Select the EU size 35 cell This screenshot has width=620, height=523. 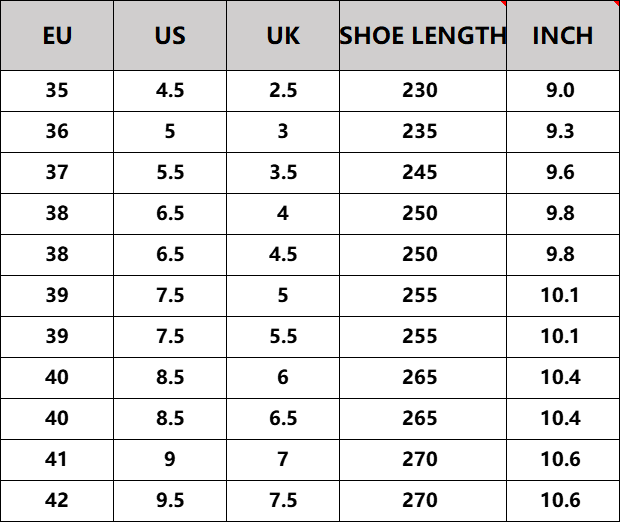click(x=57, y=91)
